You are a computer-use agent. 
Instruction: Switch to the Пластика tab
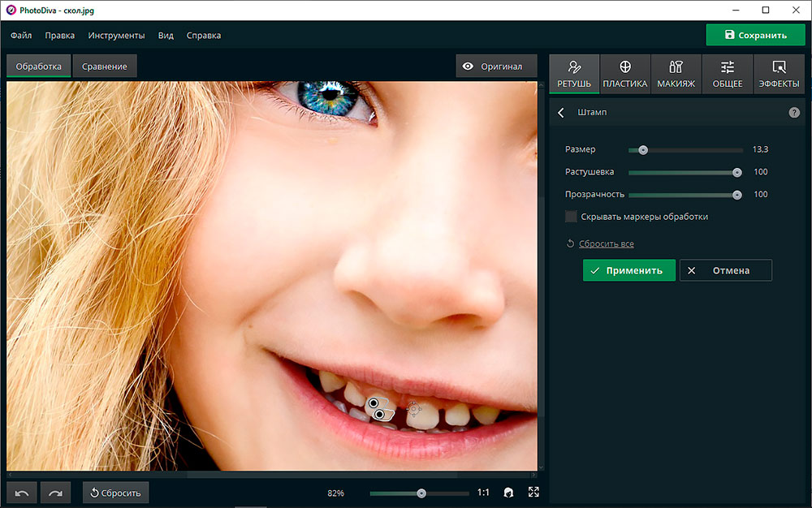tap(625, 74)
